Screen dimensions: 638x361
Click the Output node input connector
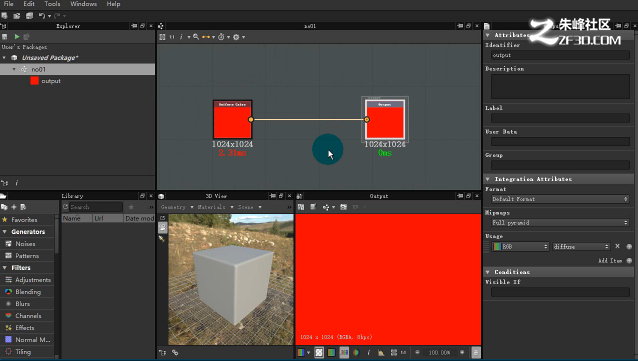click(367, 120)
